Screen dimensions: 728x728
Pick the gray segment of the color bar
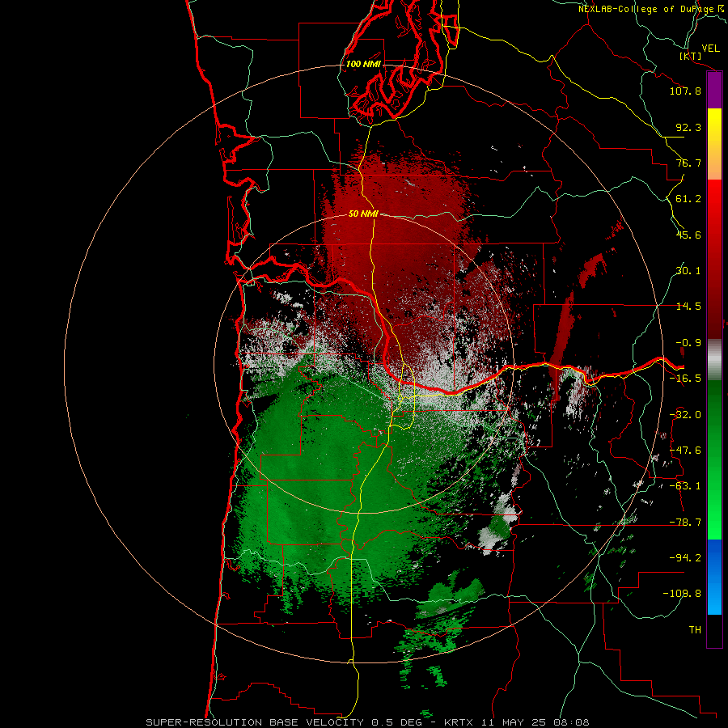pos(714,360)
